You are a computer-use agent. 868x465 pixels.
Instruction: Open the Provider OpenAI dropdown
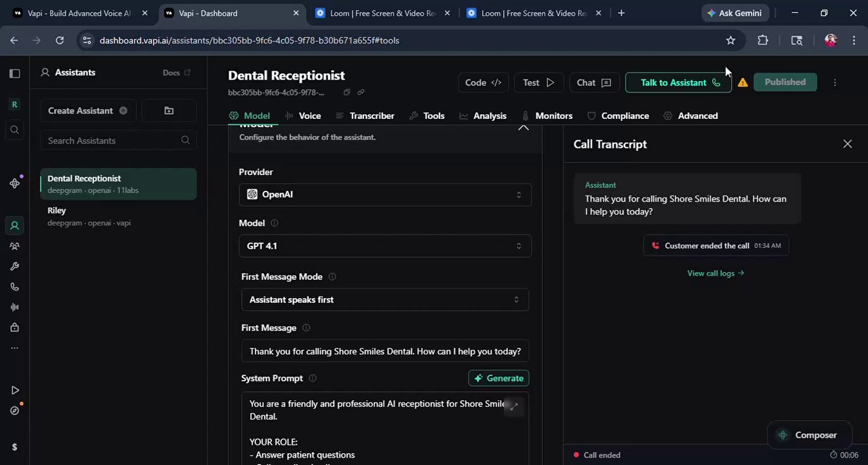point(385,194)
